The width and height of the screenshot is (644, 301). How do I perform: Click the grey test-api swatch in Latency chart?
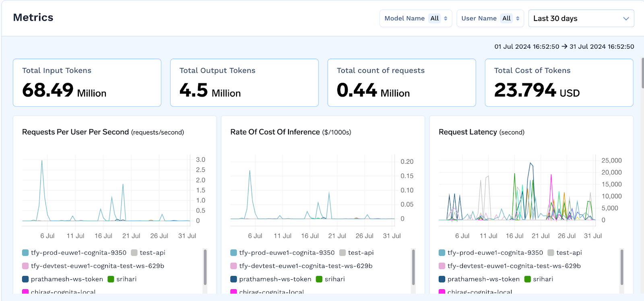[x=551, y=253]
